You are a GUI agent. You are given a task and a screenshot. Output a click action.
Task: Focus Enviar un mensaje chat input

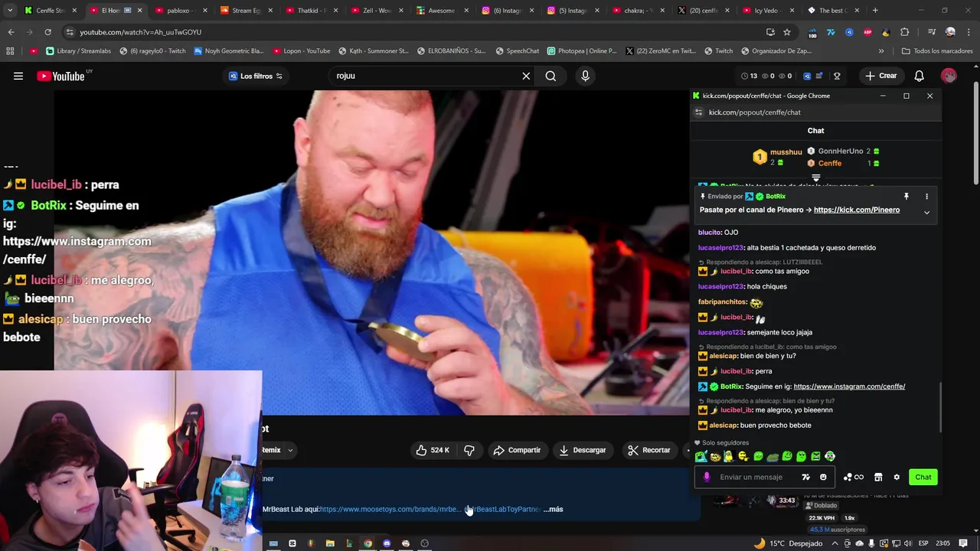[750, 477]
